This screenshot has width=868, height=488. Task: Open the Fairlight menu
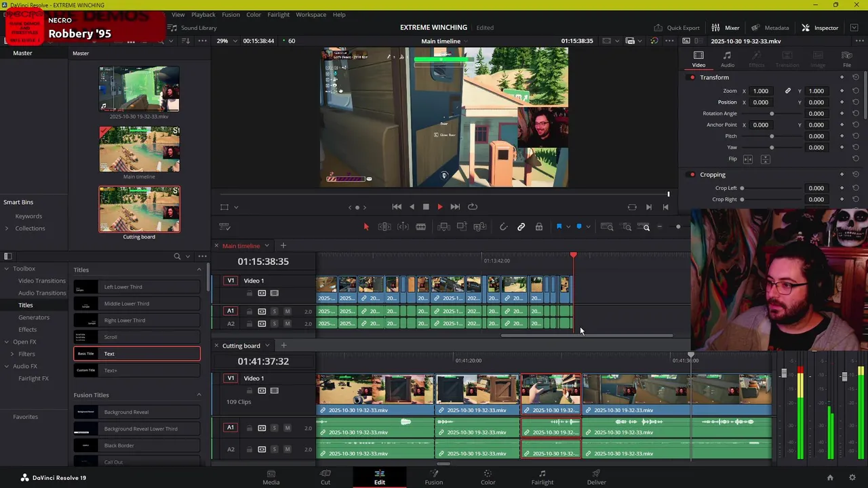coord(278,14)
